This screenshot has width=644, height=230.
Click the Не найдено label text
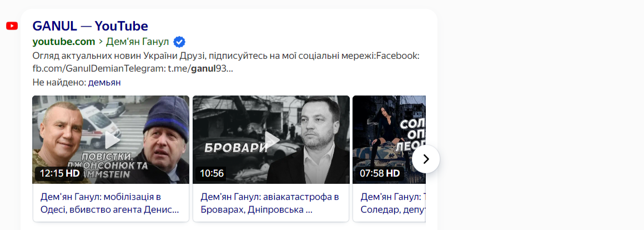click(x=59, y=83)
